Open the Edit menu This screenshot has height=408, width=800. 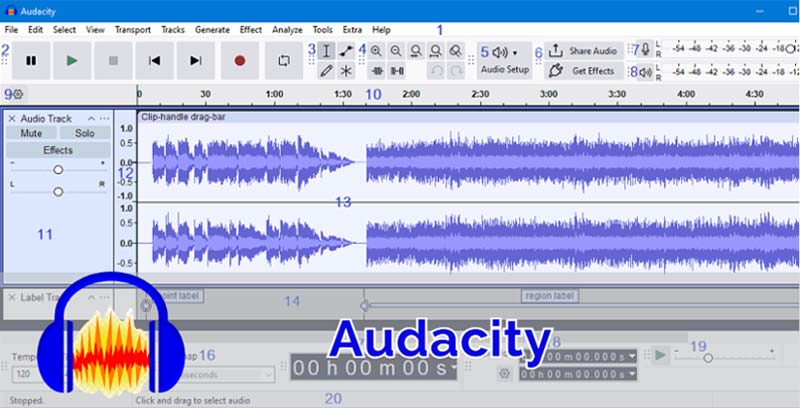(x=35, y=30)
